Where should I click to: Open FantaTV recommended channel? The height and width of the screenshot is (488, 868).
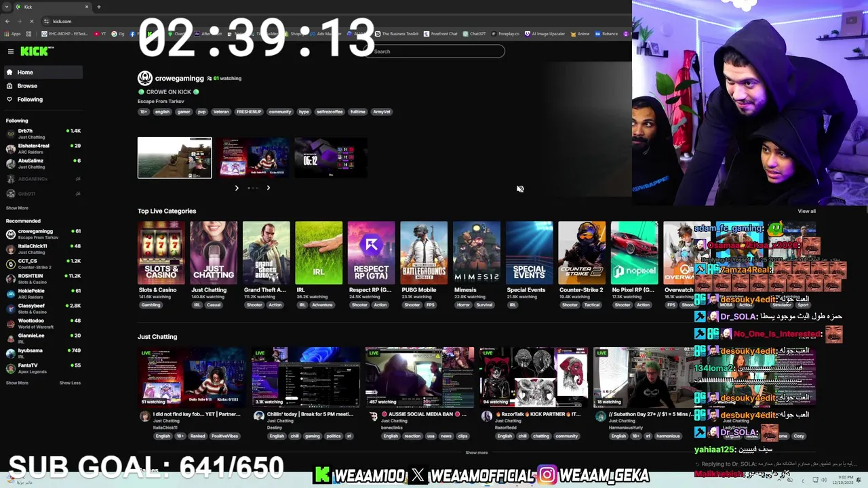[43, 368]
